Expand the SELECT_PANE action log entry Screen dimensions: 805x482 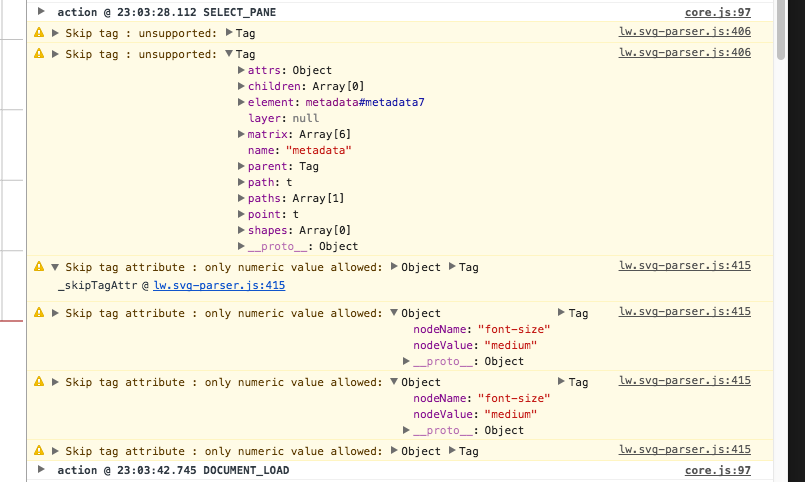[40, 12]
